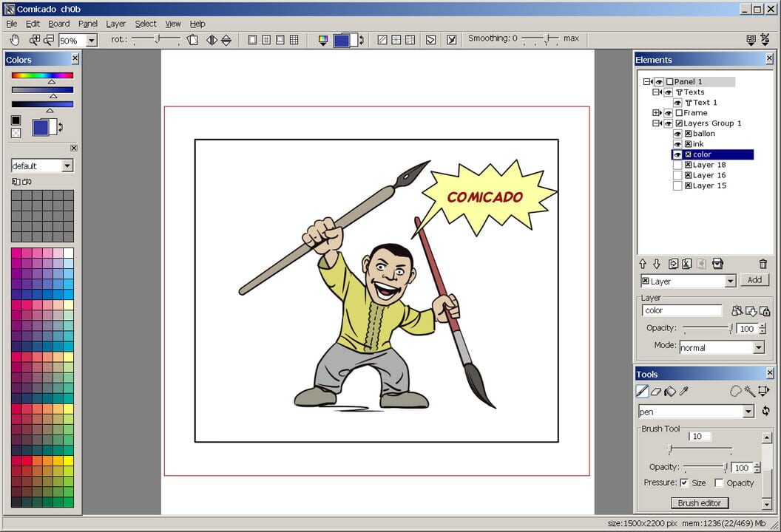
Task: Select the Hand pan tool on the toolbar
Action: tap(14, 40)
